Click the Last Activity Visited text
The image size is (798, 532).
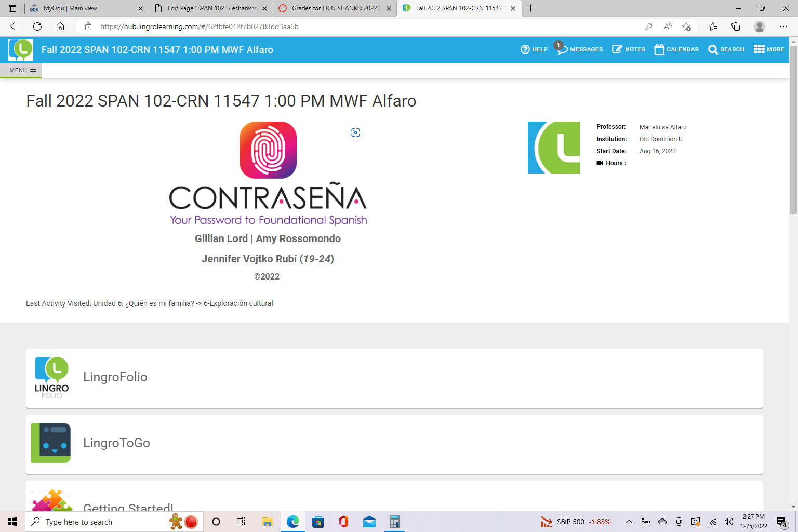[150, 303]
